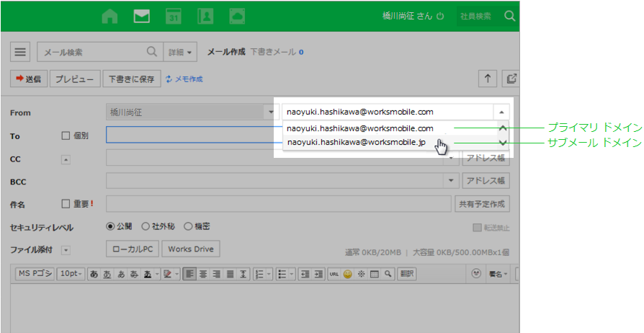Open the Home icon in green header

point(109,17)
